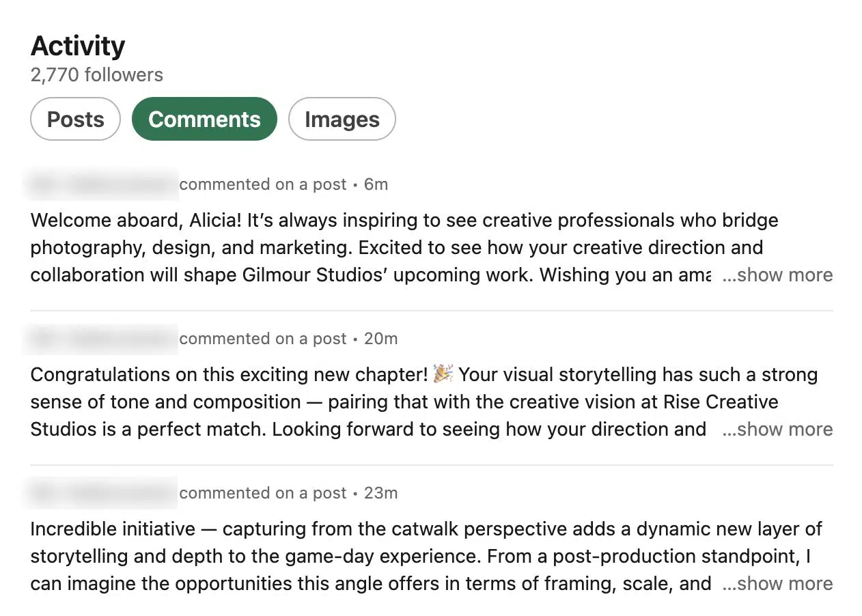
Task: Click the party popper emoji
Action: 443,374
